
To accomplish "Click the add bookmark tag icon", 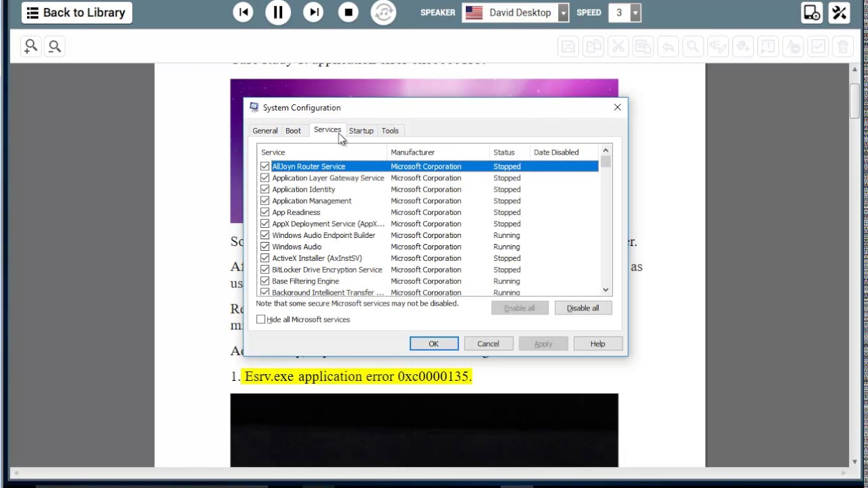I will 743,47.
